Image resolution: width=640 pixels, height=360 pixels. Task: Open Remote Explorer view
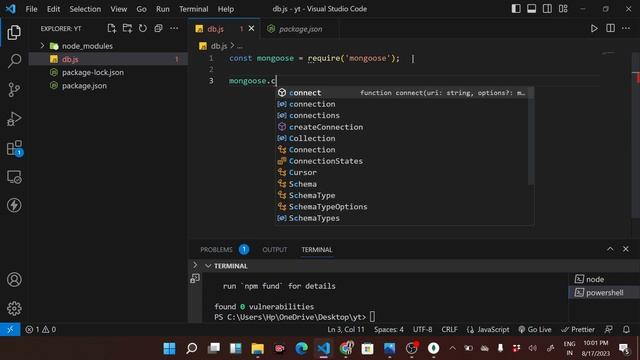coord(14,177)
